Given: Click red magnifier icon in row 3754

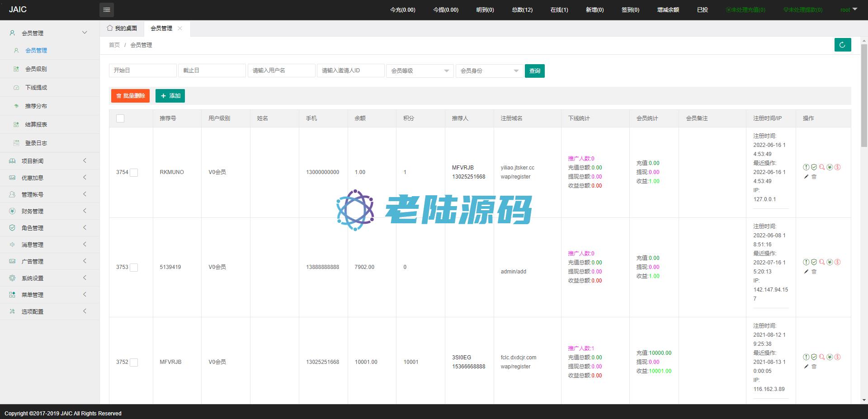Looking at the screenshot, I should click(822, 167).
